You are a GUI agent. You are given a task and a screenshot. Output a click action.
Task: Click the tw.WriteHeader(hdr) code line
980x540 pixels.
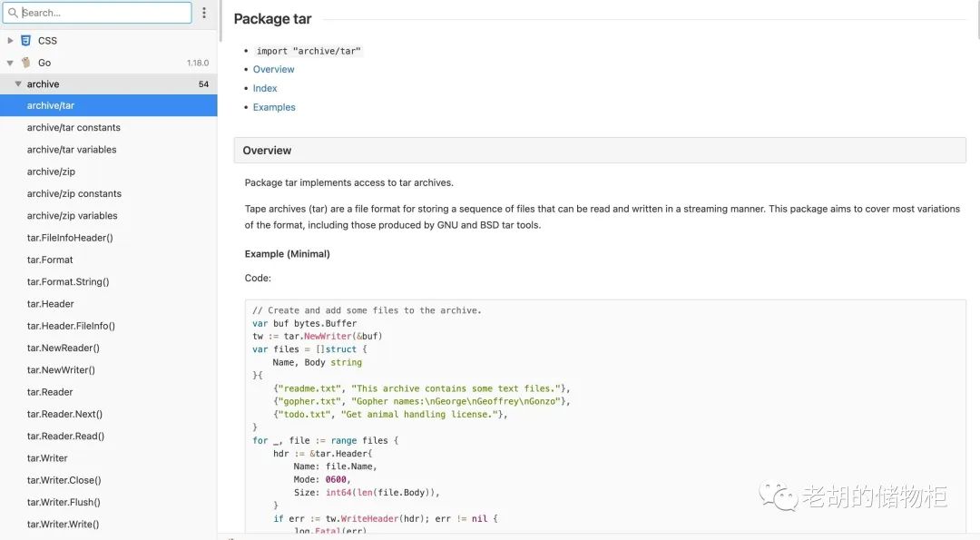(x=385, y=519)
